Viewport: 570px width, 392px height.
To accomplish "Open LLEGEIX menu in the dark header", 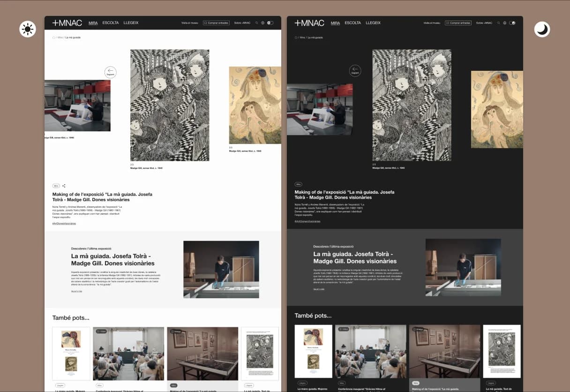I will click(x=373, y=23).
